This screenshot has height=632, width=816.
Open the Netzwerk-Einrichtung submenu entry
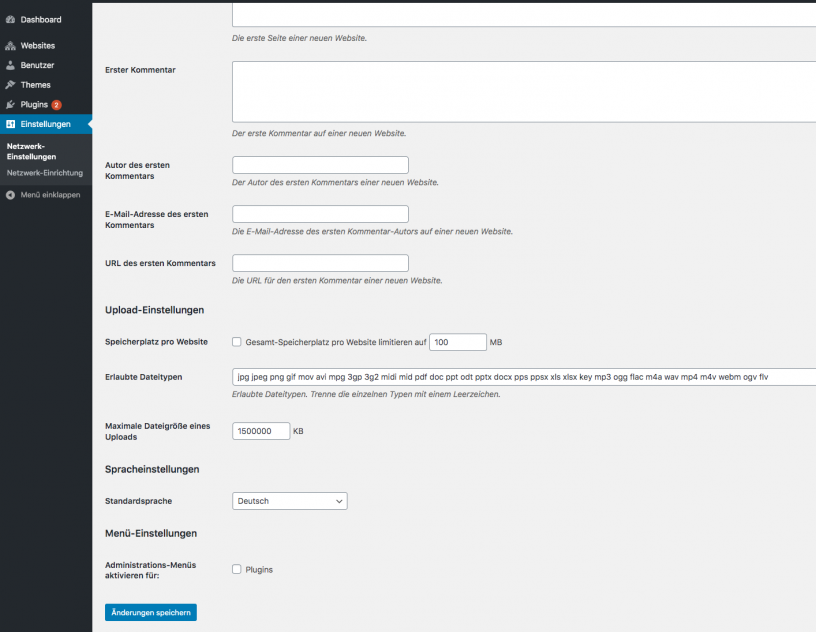[x=45, y=172]
